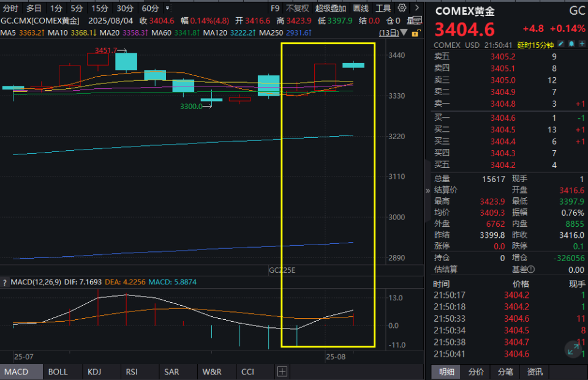Click the 总量 15617 volume value
588x380 pixels.
(x=494, y=180)
